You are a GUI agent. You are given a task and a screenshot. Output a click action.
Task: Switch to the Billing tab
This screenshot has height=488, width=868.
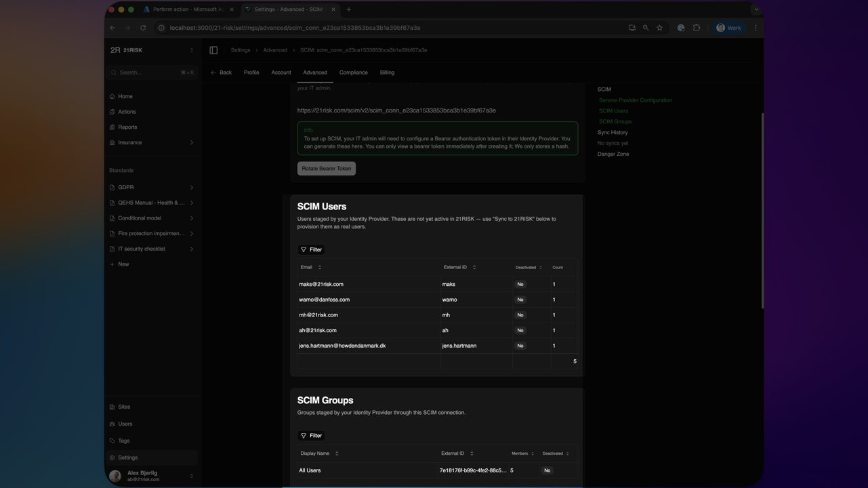[x=387, y=73]
